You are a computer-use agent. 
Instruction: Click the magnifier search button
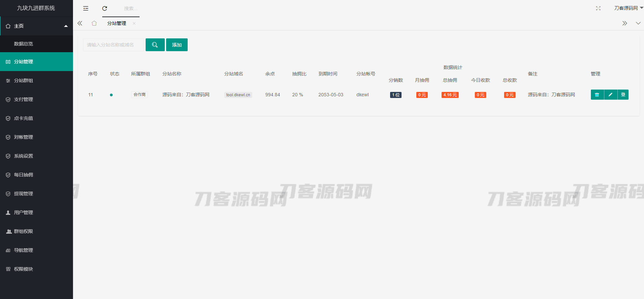pos(155,45)
